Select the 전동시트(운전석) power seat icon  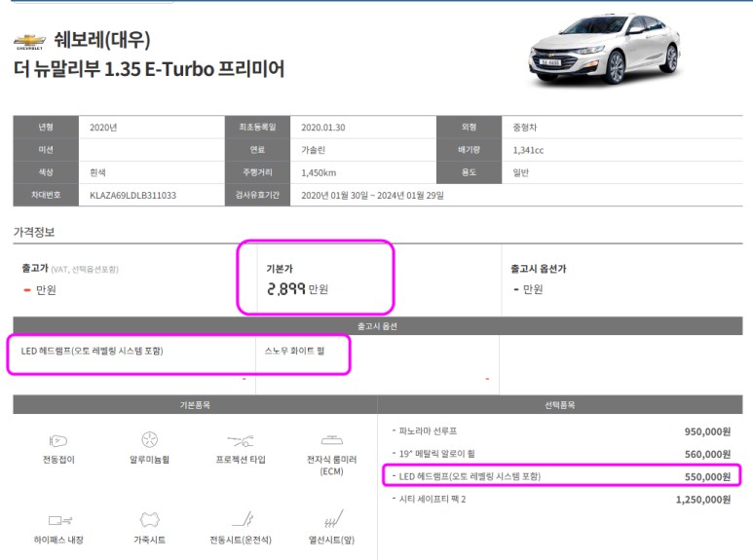click(243, 519)
